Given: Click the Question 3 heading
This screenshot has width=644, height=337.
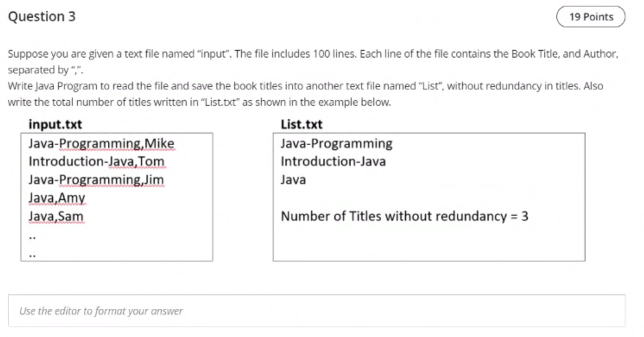Looking at the screenshot, I should 42,17.
